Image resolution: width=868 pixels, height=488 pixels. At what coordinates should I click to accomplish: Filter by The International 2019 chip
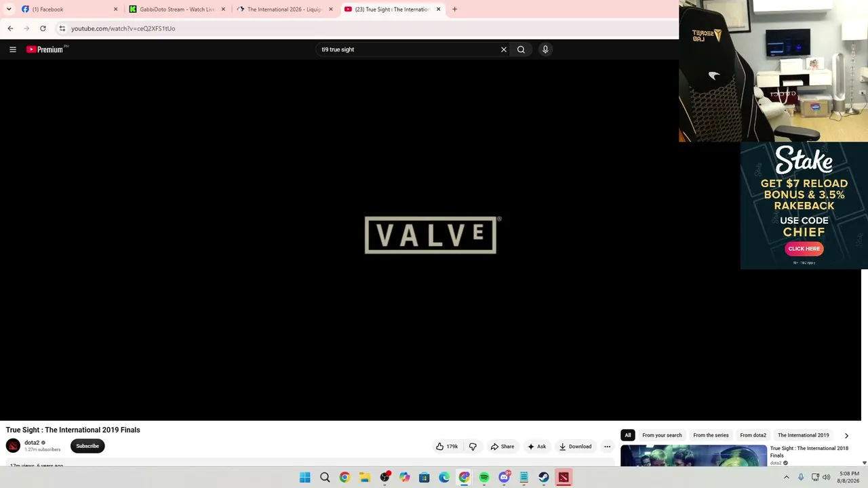[x=803, y=435]
